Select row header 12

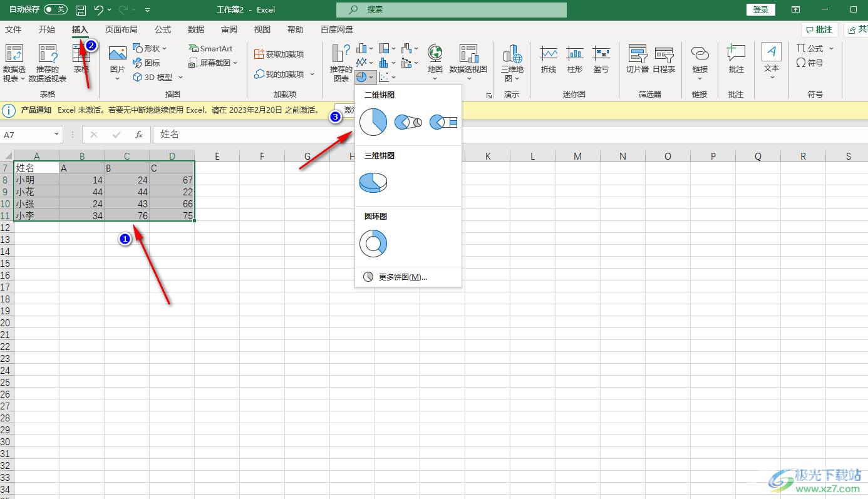pos(6,228)
